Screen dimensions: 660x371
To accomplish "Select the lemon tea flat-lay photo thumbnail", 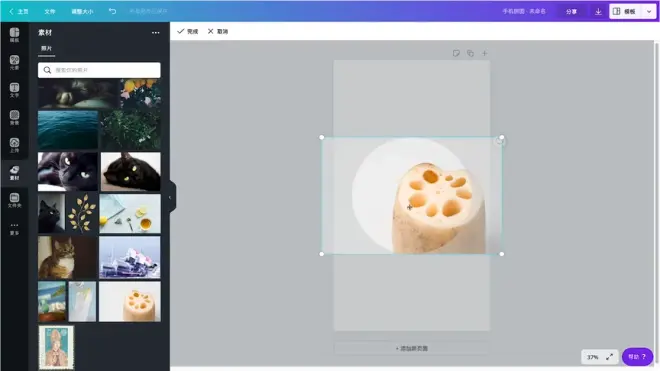I will pyautogui.click(x=130, y=214).
